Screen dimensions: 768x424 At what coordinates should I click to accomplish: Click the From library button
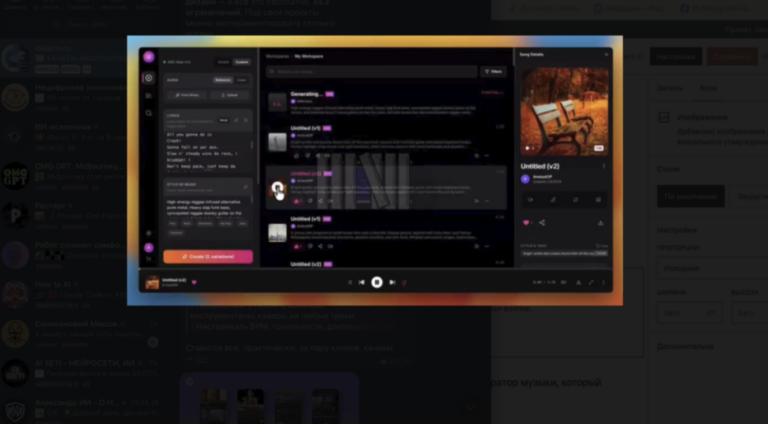click(187, 95)
